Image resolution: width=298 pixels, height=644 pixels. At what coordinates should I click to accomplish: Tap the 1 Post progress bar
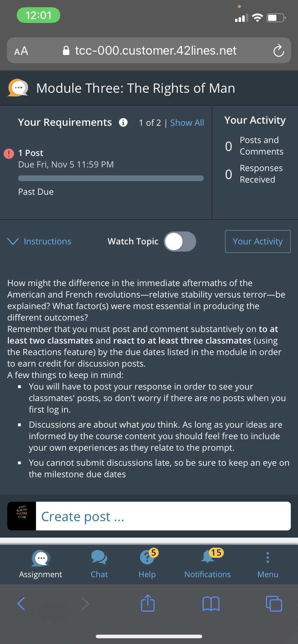pos(111,178)
